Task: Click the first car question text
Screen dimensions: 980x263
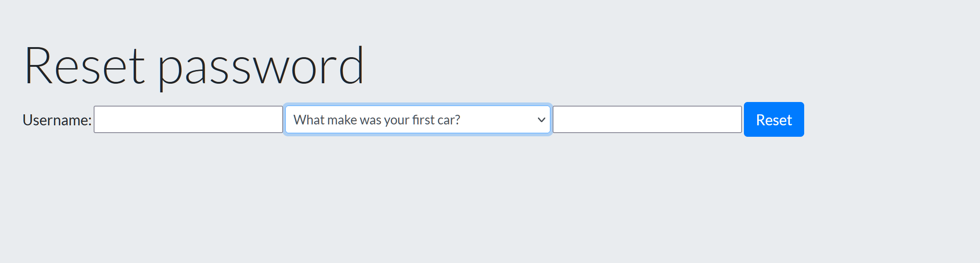Action: point(377,120)
